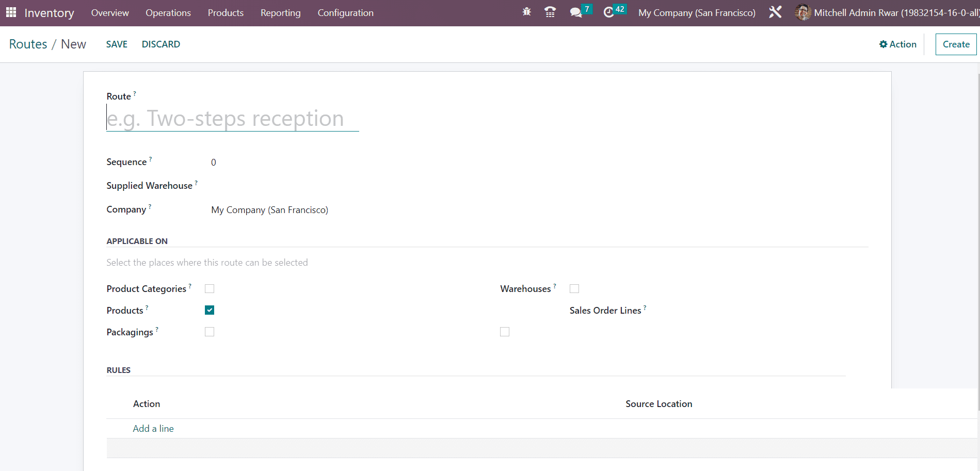Enable the Product Categories checkbox
Viewport: 980px width, 471px height.
[x=210, y=289]
